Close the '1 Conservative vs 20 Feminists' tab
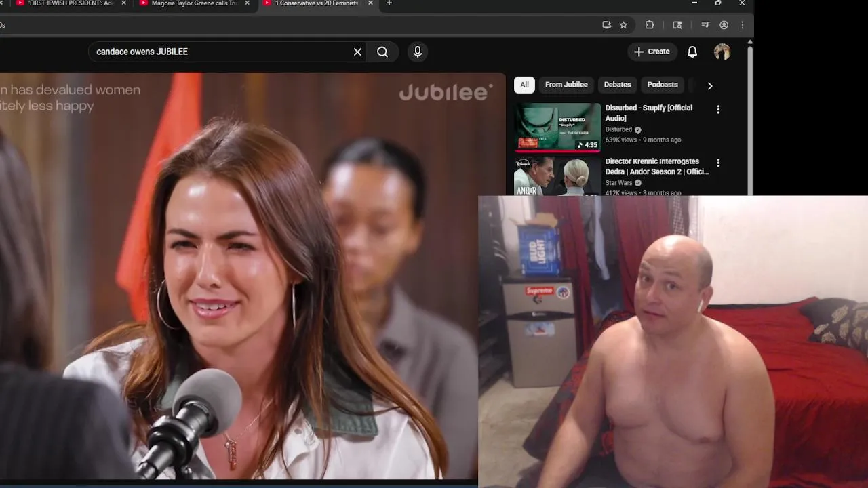This screenshot has height=488, width=868. [370, 3]
